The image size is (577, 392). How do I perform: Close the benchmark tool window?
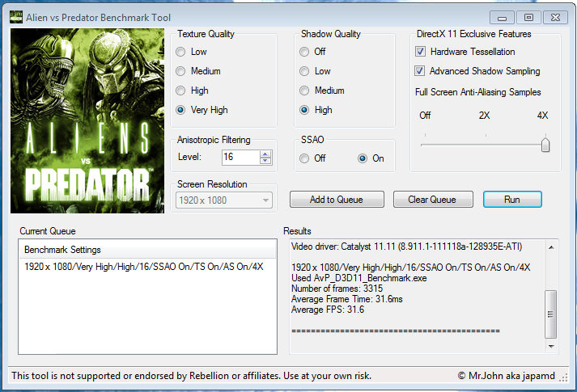click(x=555, y=17)
